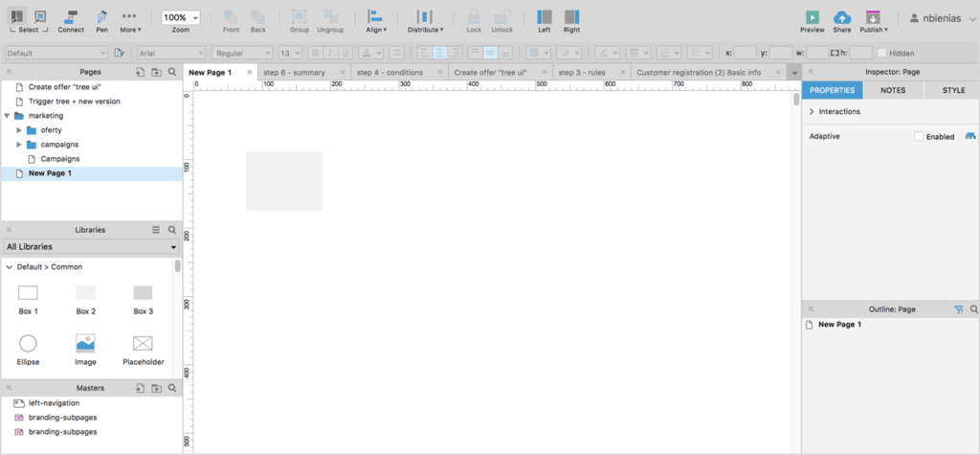The width and height of the screenshot is (980, 455).
Task: Open the line color dropdown
Action: pyautogui.click(x=607, y=54)
